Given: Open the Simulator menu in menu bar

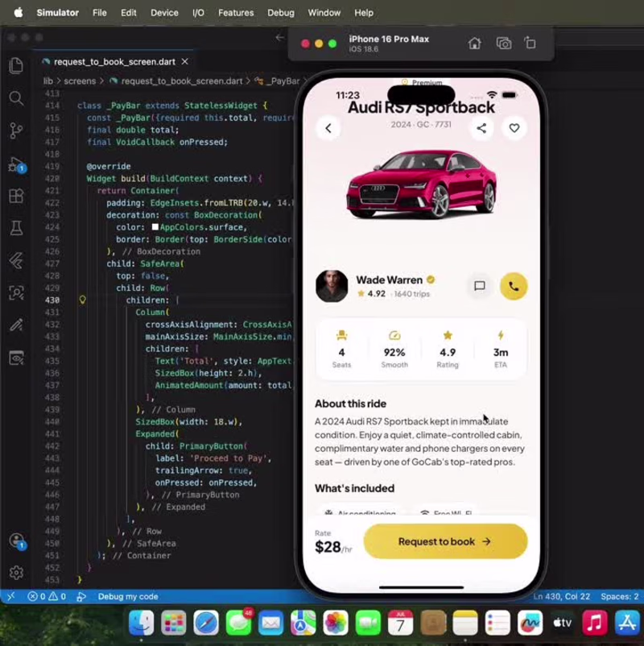Looking at the screenshot, I should 58,13.
